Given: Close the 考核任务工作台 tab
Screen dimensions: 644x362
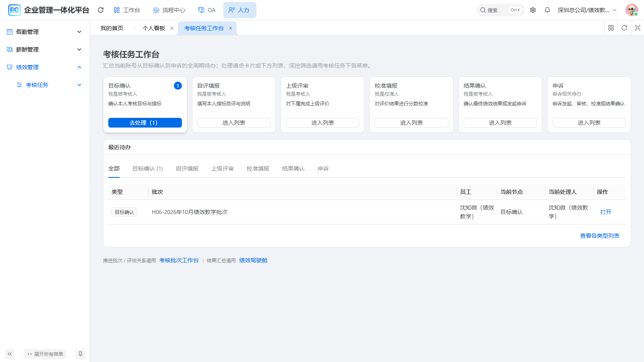Looking at the screenshot, I should point(231,28).
